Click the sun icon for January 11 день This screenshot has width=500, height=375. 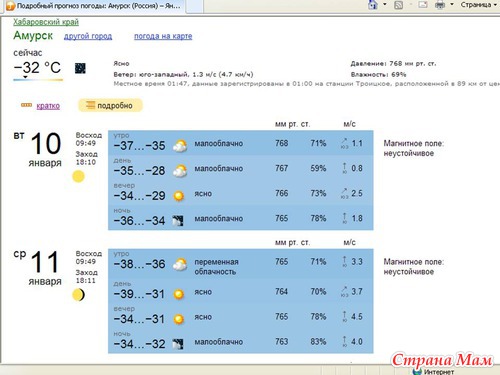point(179,294)
